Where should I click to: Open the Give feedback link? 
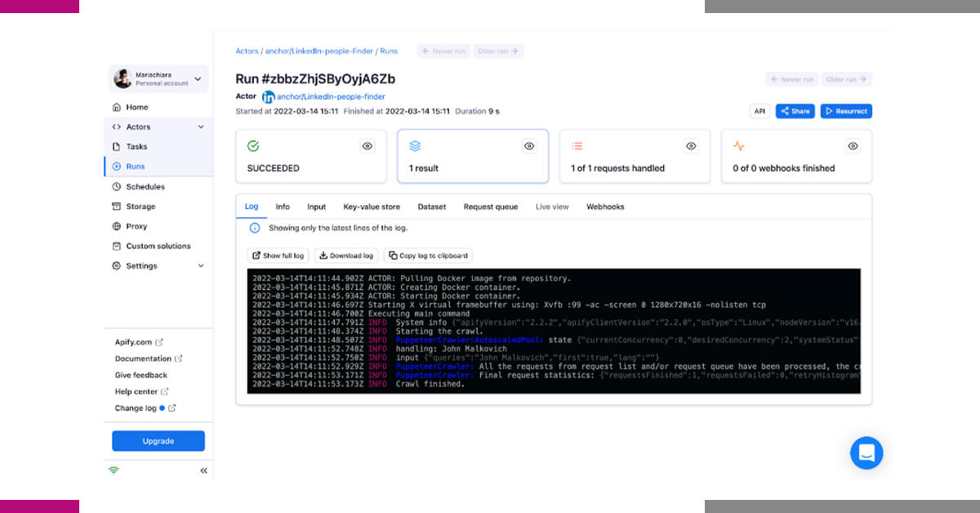tap(141, 375)
